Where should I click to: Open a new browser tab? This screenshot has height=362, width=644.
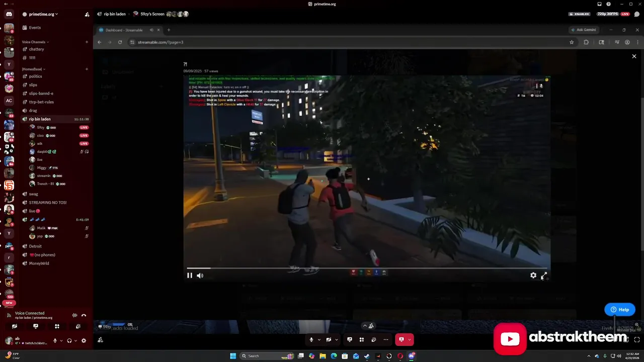point(169,30)
